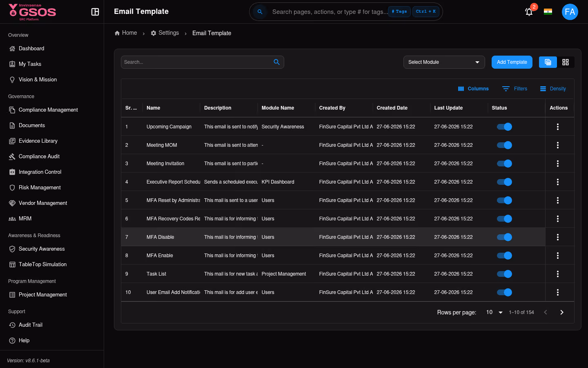The width and height of the screenshot is (588, 368).
Task: Open Density options
Action: coord(553,89)
